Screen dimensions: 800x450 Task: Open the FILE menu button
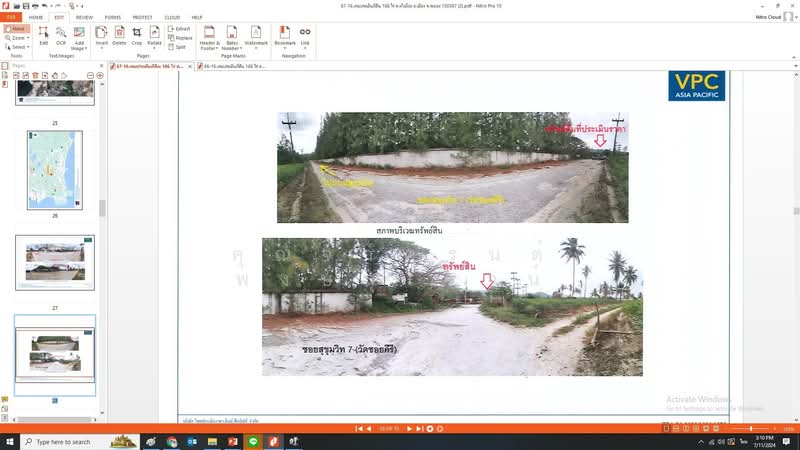10,17
